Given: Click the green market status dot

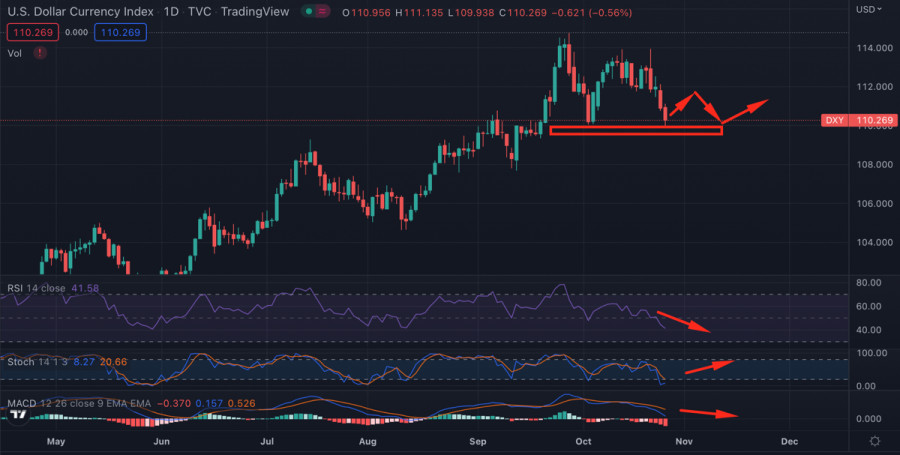Looking at the screenshot, I should pos(309,11).
